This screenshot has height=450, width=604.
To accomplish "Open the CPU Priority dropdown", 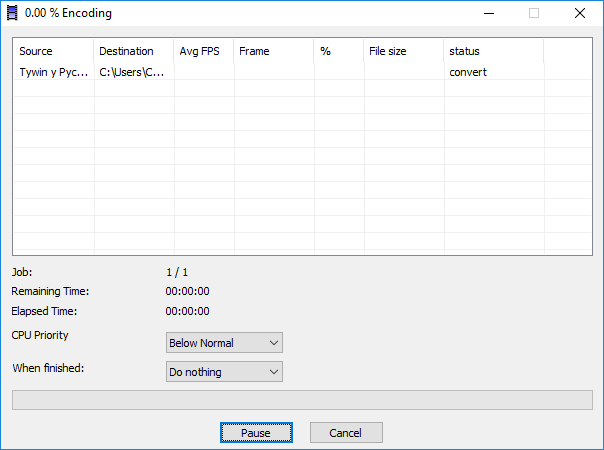I will (x=224, y=343).
